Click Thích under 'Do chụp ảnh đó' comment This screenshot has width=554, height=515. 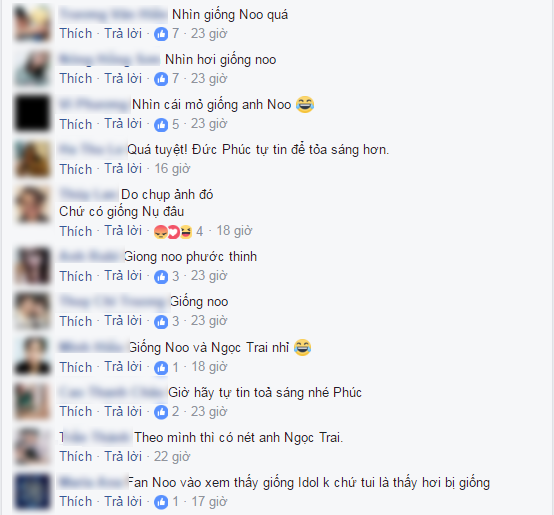click(x=76, y=231)
